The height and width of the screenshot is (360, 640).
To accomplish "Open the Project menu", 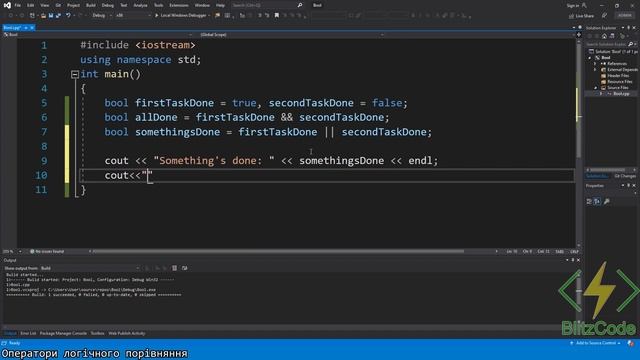I will pos(73,5).
